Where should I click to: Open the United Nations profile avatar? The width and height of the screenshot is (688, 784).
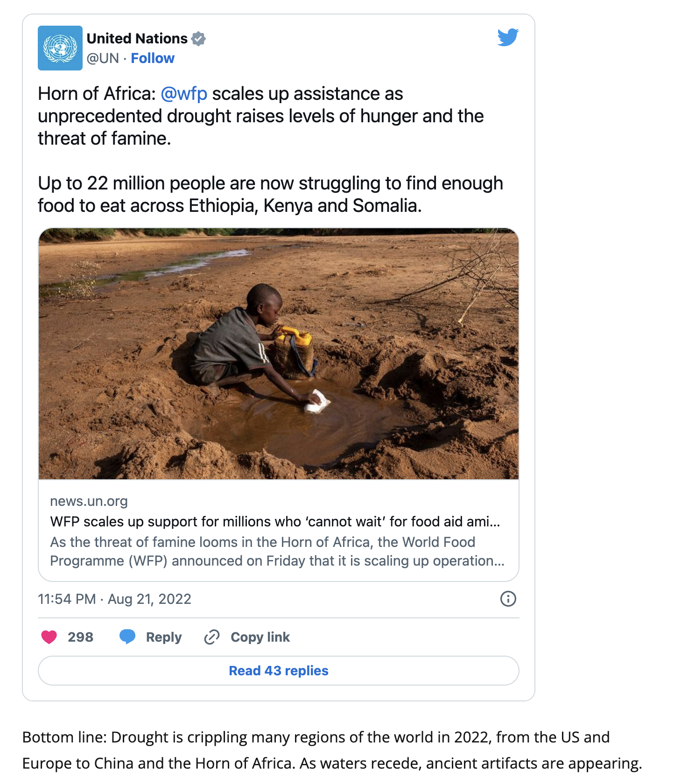coord(60,48)
